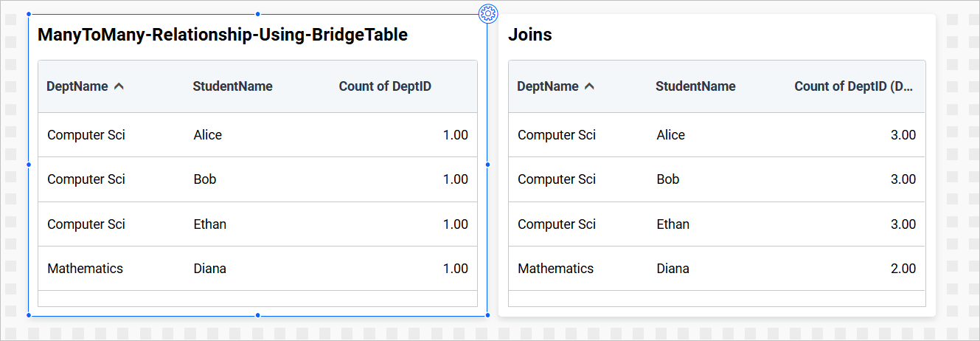This screenshot has height=341, width=980.
Task: Click the DeptName sort arrow in left grid
Action: [x=119, y=86]
